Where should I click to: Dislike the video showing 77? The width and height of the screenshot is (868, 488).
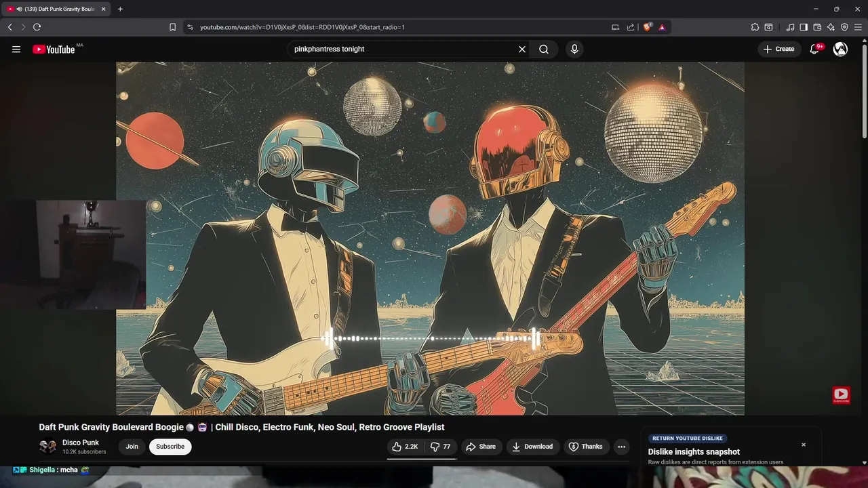tap(441, 447)
